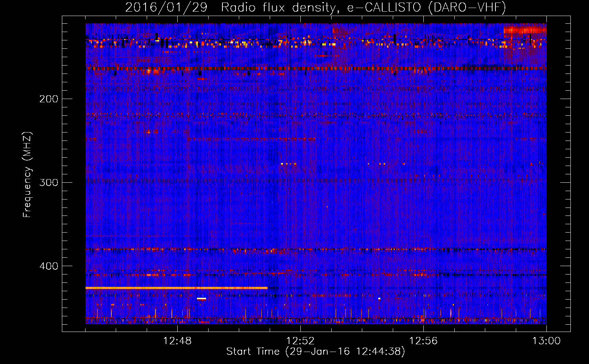Image resolution: width=589 pixels, height=364 pixels.
Task: Click the 300 frequency tick label
Action: pyautogui.click(x=49, y=182)
